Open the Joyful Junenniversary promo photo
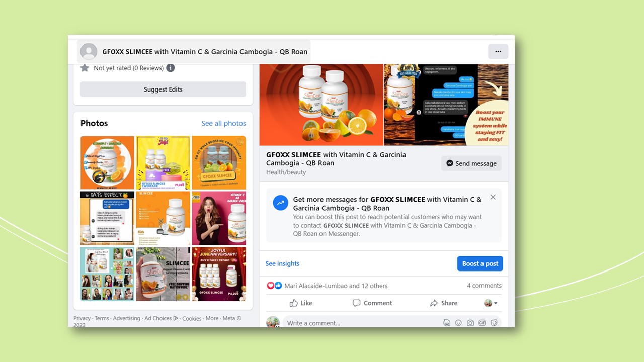Viewport: 644px width, 362px height. (x=219, y=274)
